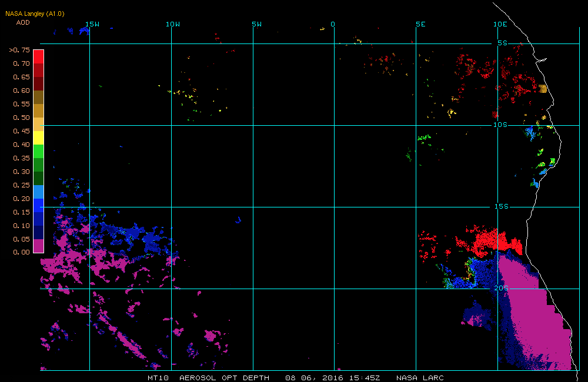Click the 20S latitude label

pyautogui.click(x=502, y=289)
